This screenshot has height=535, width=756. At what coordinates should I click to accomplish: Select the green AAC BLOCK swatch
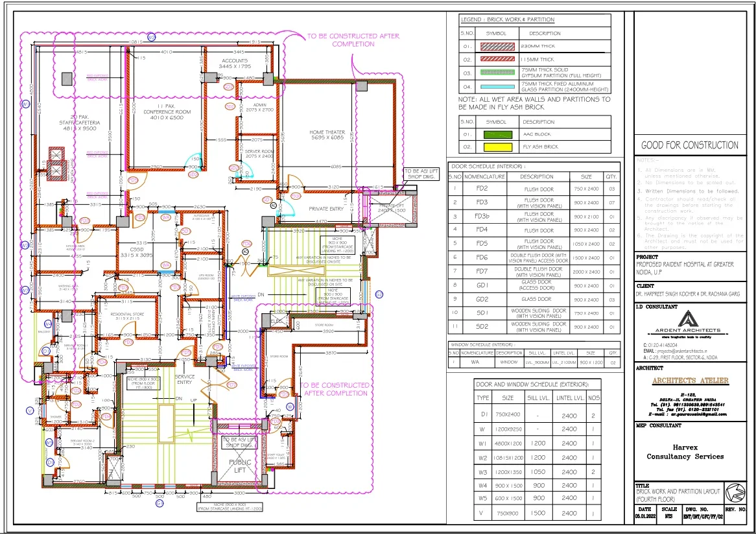pos(497,135)
